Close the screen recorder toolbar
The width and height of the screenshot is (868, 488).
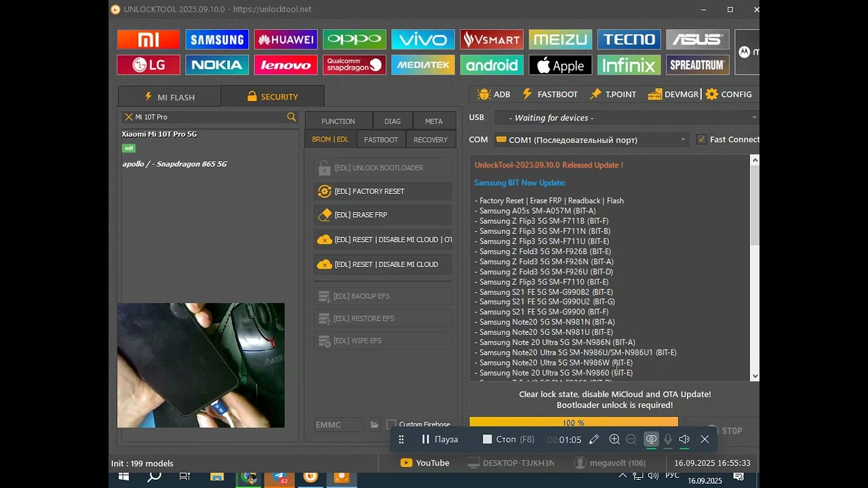pyautogui.click(x=705, y=439)
